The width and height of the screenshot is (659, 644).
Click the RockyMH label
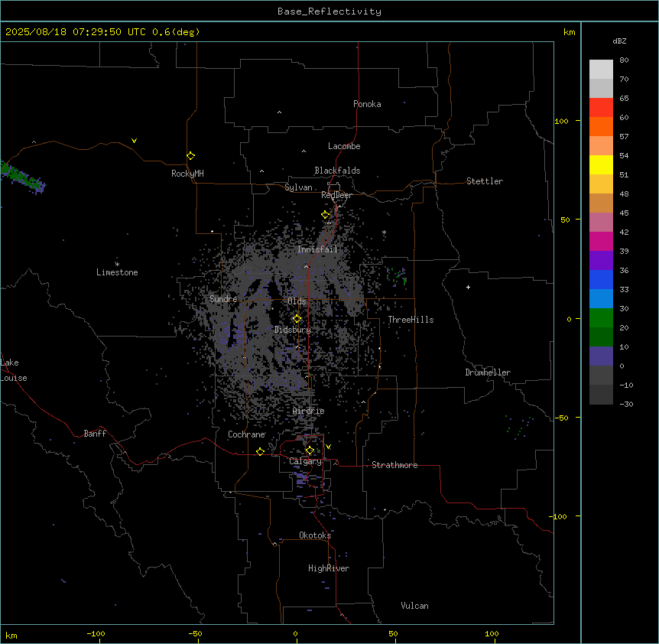187,173
